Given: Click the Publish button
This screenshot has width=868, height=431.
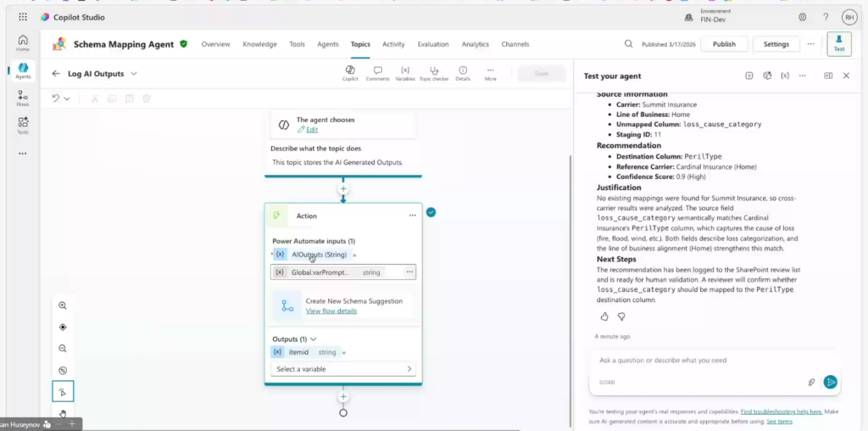Looking at the screenshot, I should click(724, 44).
